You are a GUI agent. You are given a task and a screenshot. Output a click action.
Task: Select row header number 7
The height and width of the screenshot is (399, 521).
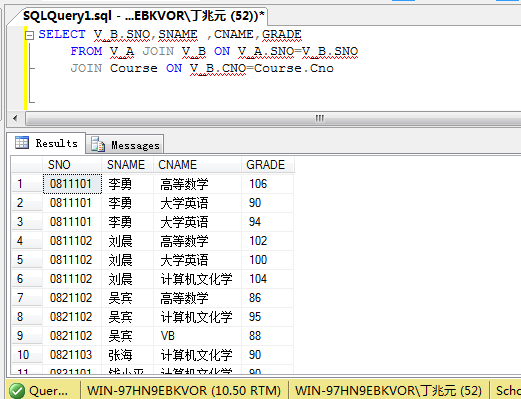pos(27,298)
